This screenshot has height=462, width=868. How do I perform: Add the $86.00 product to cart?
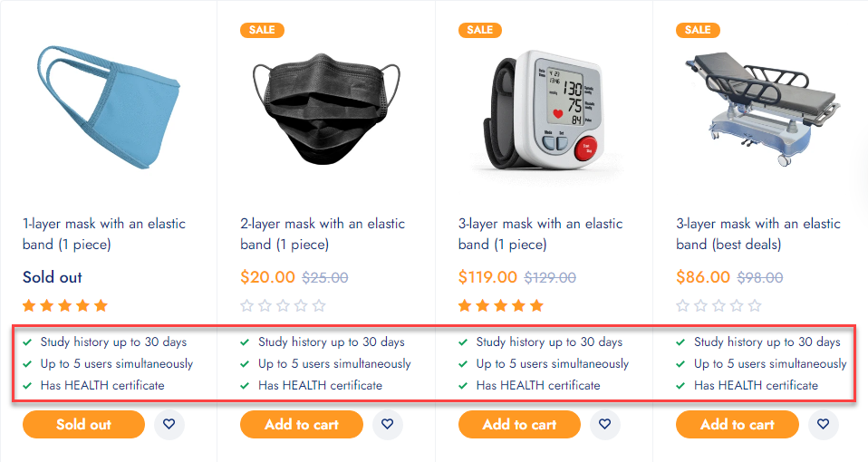(x=738, y=424)
